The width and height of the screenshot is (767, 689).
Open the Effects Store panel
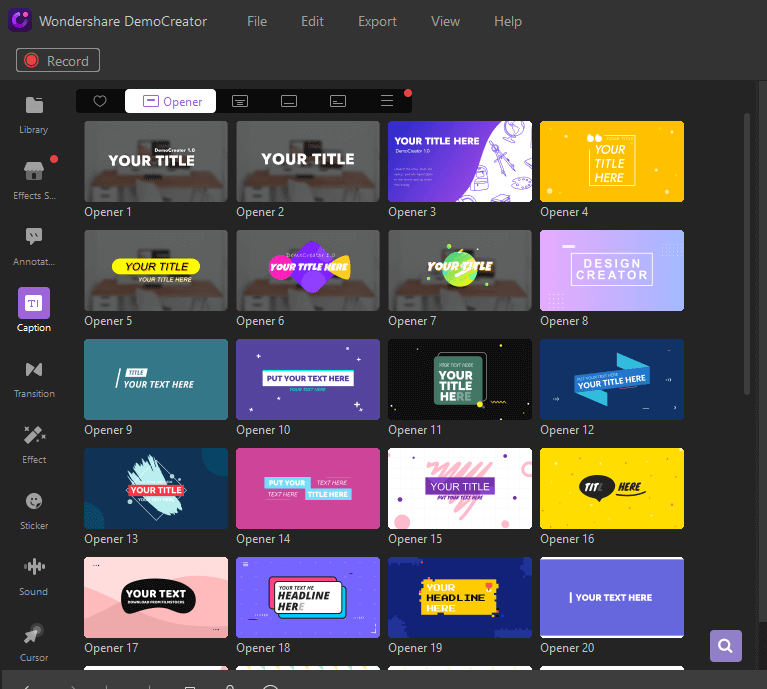pyautogui.click(x=34, y=181)
